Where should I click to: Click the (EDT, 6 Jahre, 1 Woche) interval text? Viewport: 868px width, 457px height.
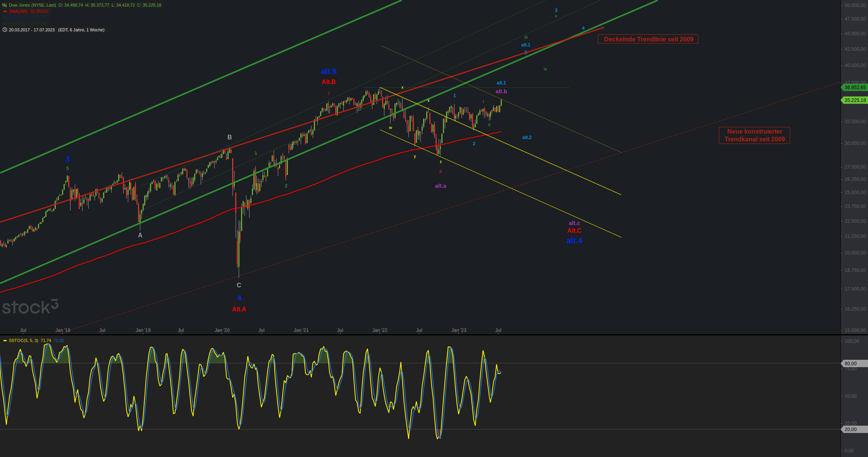tap(81, 30)
